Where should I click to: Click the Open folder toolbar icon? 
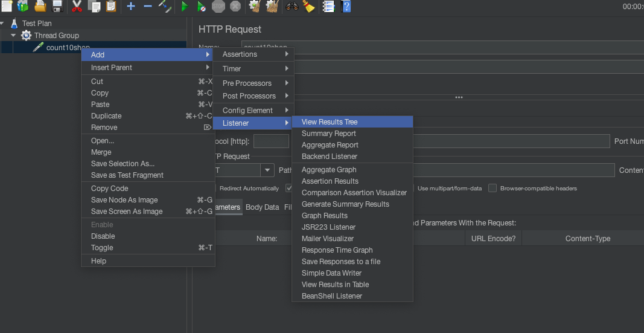(x=40, y=6)
